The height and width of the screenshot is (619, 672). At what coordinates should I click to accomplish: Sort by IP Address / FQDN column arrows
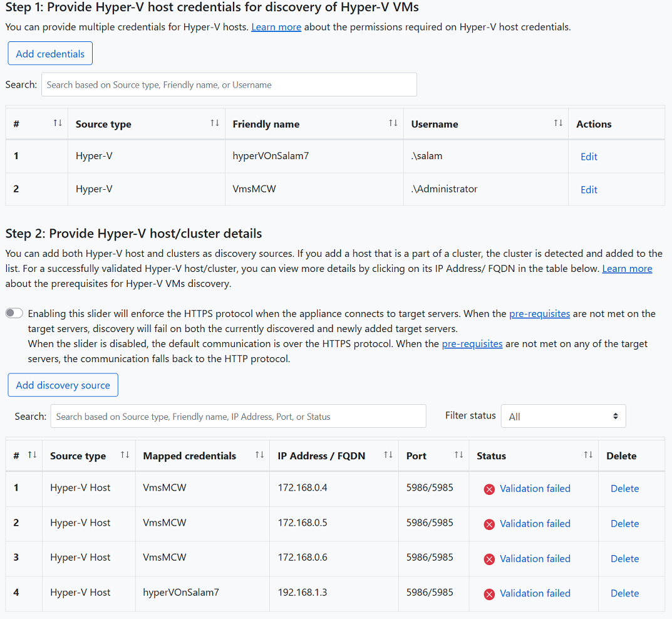pos(388,455)
